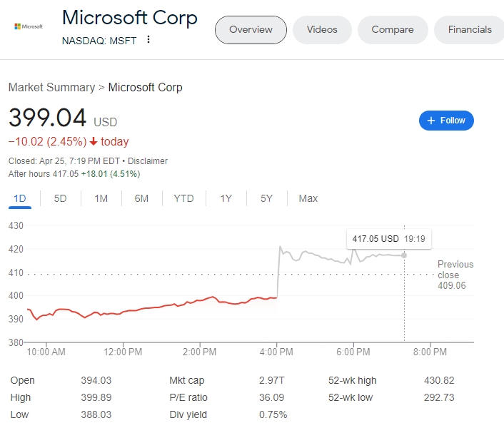Open the Videos tab
This screenshot has height=428, width=504.
coord(322,30)
